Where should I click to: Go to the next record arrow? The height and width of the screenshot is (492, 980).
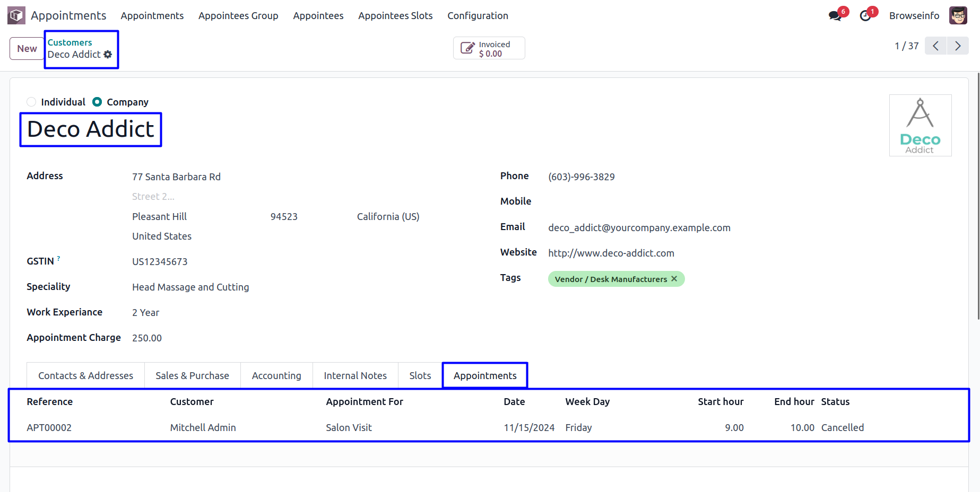tap(958, 46)
